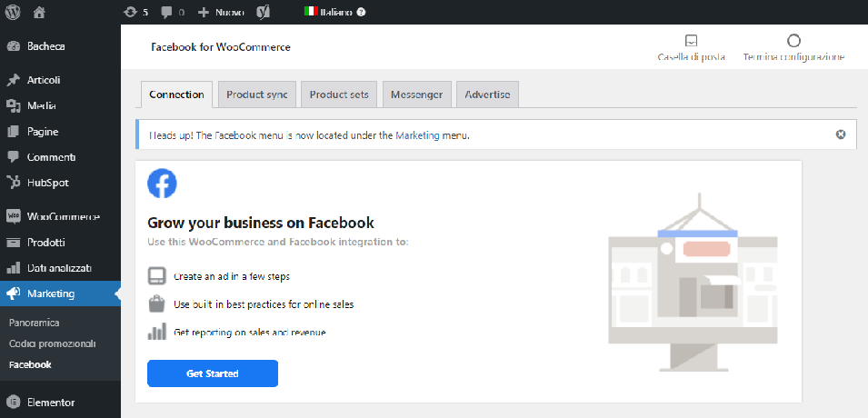Click the Bacheca gauge icon
868x418 pixels.
pos(14,46)
